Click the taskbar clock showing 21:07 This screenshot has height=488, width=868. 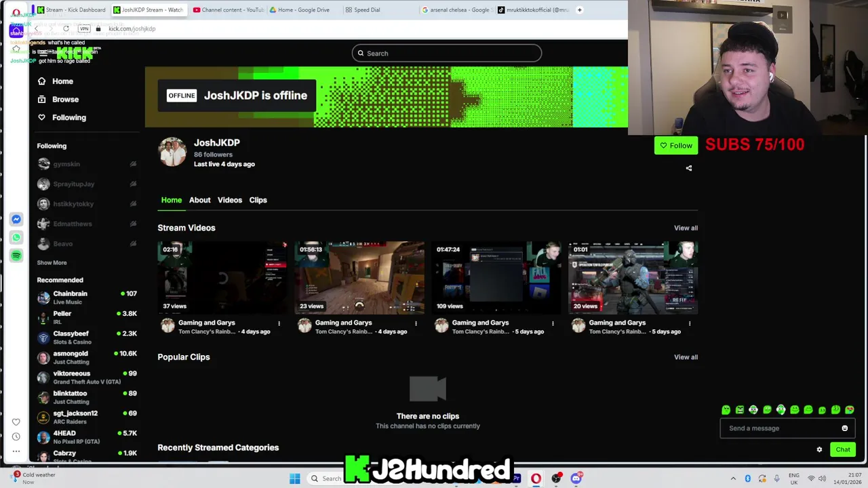849,479
